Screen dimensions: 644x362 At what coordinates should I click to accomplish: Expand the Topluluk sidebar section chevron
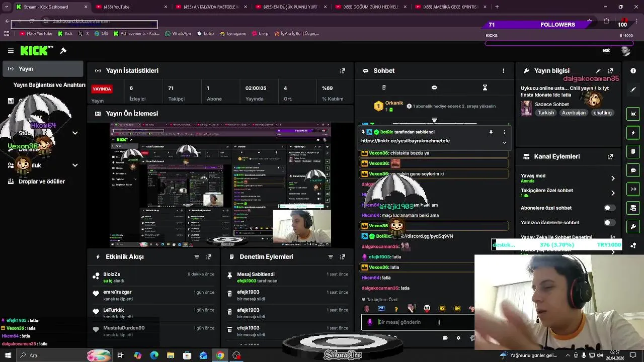(x=75, y=165)
